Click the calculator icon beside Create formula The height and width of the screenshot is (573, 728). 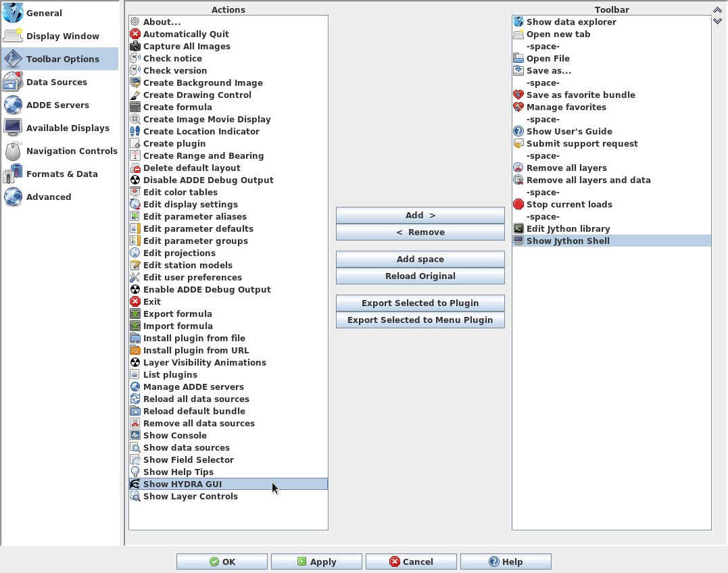[135, 107]
